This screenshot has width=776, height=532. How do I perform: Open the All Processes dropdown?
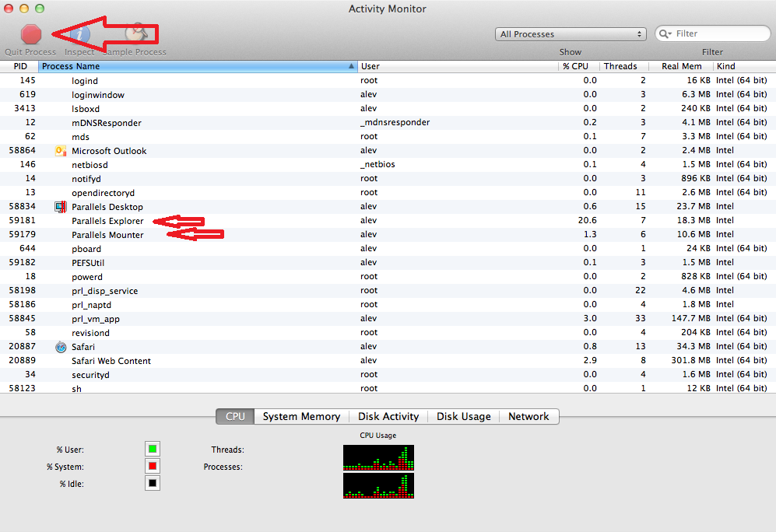coord(571,34)
